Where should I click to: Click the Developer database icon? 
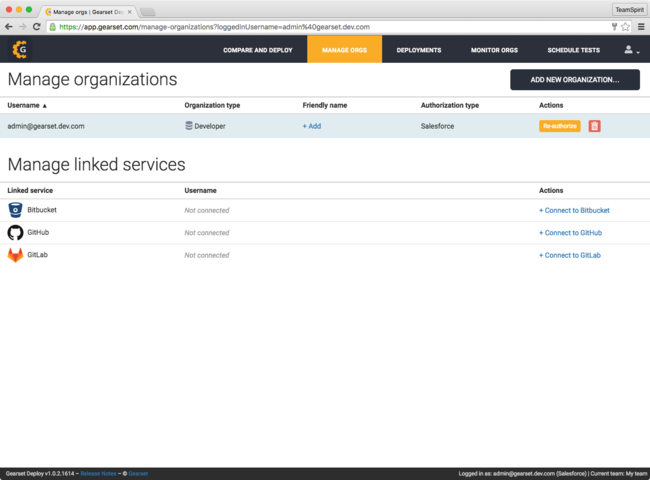(x=189, y=126)
